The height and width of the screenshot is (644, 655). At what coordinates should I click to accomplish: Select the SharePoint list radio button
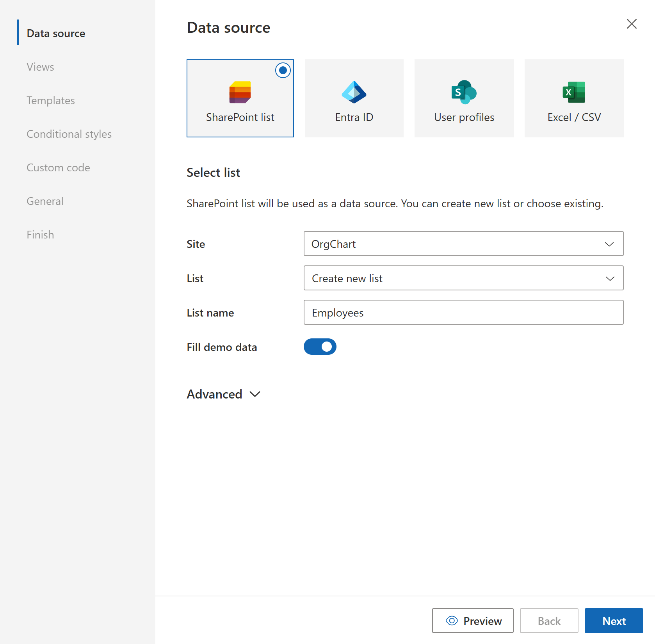(282, 70)
